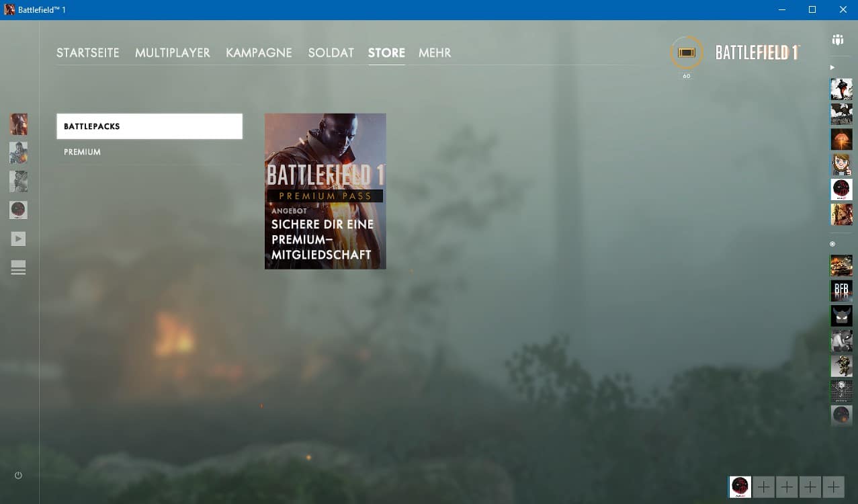This screenshot has height=504, width=858.
Task: Select the cartoon face friend avatar
Action: click(841, 164)
